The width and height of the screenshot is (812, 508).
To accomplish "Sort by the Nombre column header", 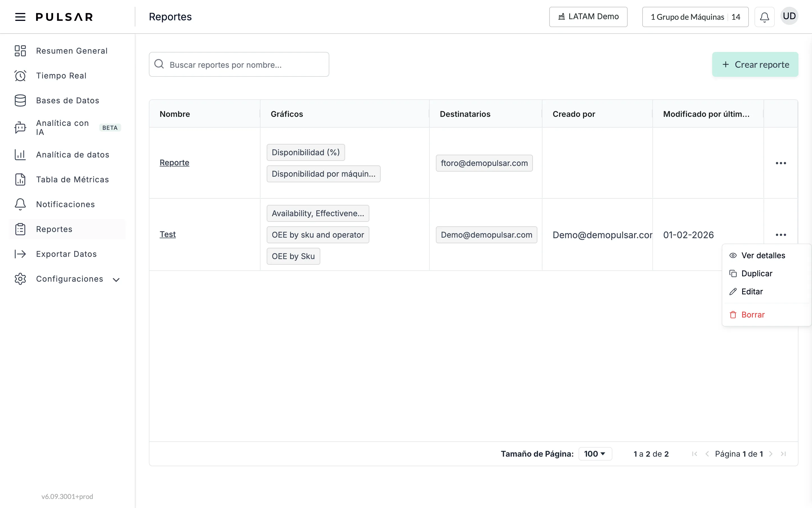I will coord(205,114).
